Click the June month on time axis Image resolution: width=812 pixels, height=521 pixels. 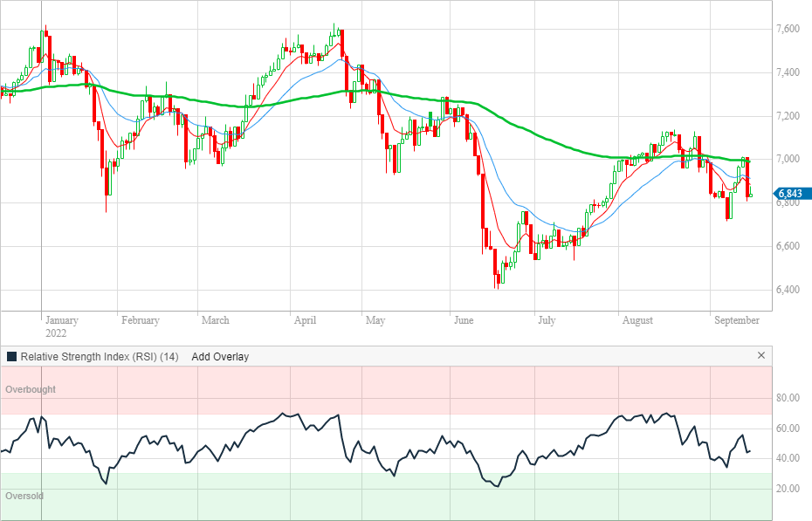pyautogui.click(x=464, y=320)
